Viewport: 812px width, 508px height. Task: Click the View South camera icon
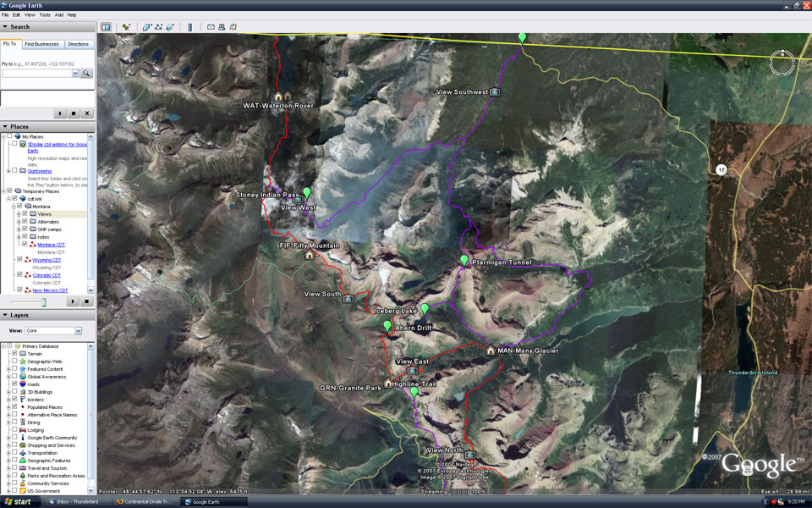click(x=348, y=299)
